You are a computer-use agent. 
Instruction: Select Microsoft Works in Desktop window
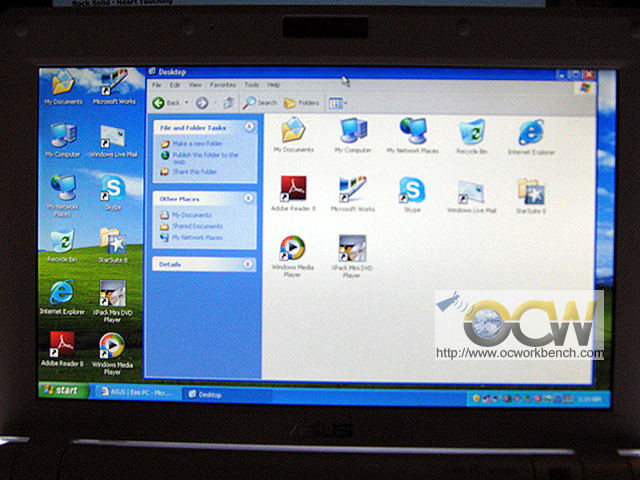click(353, 194)
